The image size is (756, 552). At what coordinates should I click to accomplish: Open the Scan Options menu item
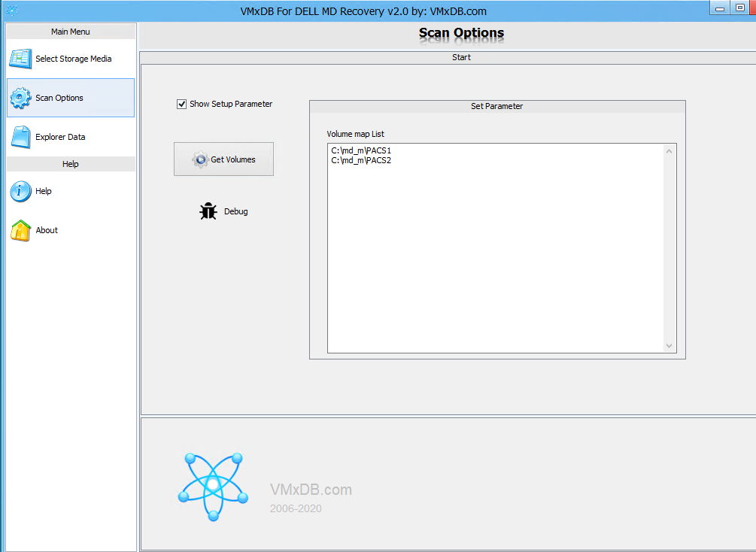(71, 98)
